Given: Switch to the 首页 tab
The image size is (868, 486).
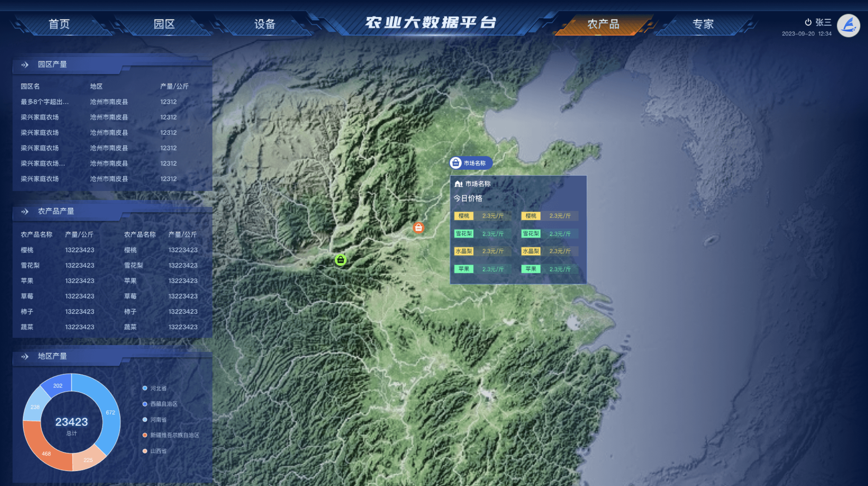Looking at the screenshot, I should (59, 24).
